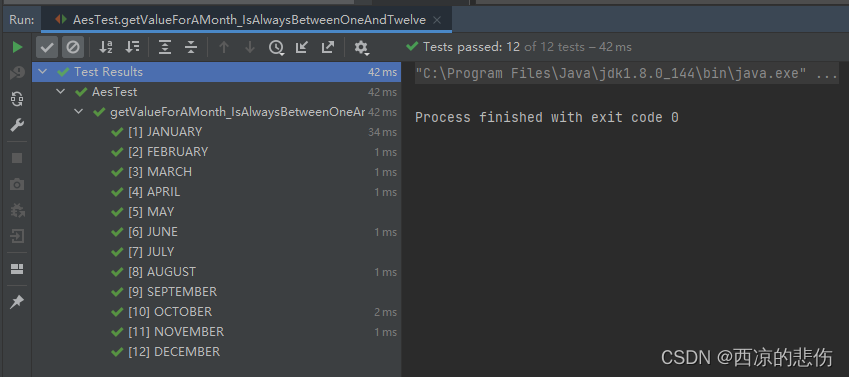
Task: Click the java.exe command line output
Action: pyautogui.click(x=626, y=74)
